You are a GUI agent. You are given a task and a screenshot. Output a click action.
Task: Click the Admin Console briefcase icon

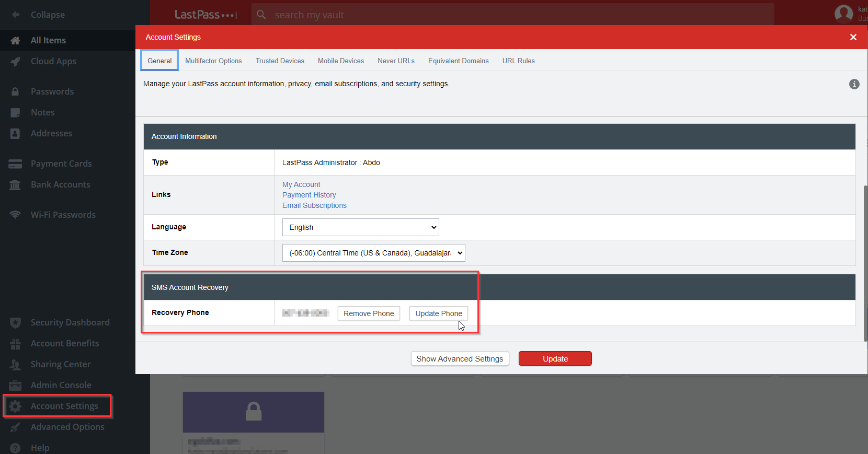click(x=15, y=385)
